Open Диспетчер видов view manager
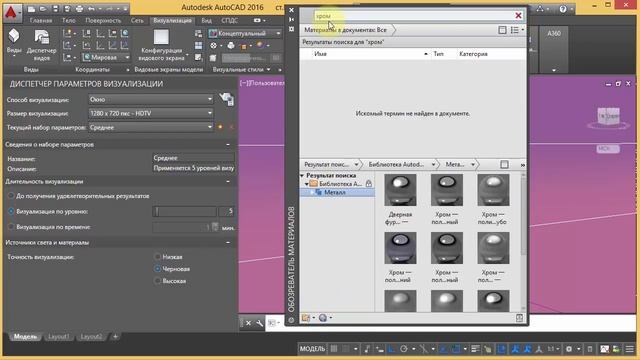Screen dimensions: 640x360 pos(42,44)
